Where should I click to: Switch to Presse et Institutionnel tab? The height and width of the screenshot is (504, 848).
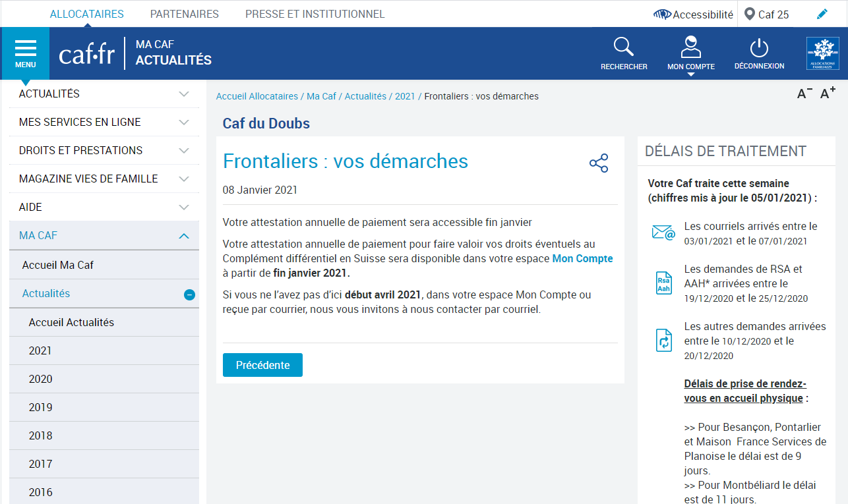pyautogui.click(x=315, y=14)
